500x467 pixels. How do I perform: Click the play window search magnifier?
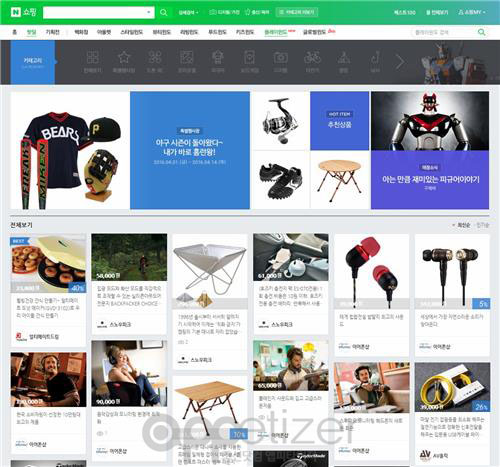pyautogui.click(x=481, y=32)
